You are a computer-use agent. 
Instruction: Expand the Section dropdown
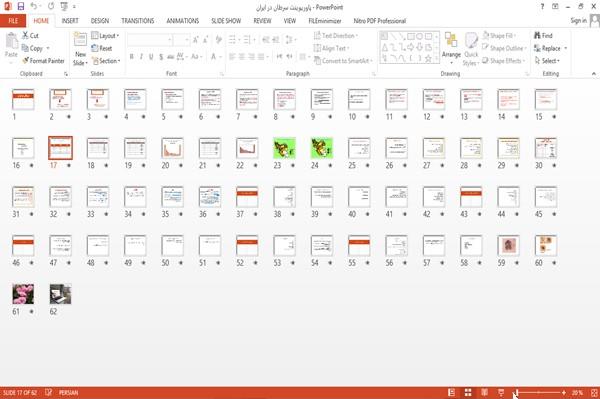click(x=106, y=61)
